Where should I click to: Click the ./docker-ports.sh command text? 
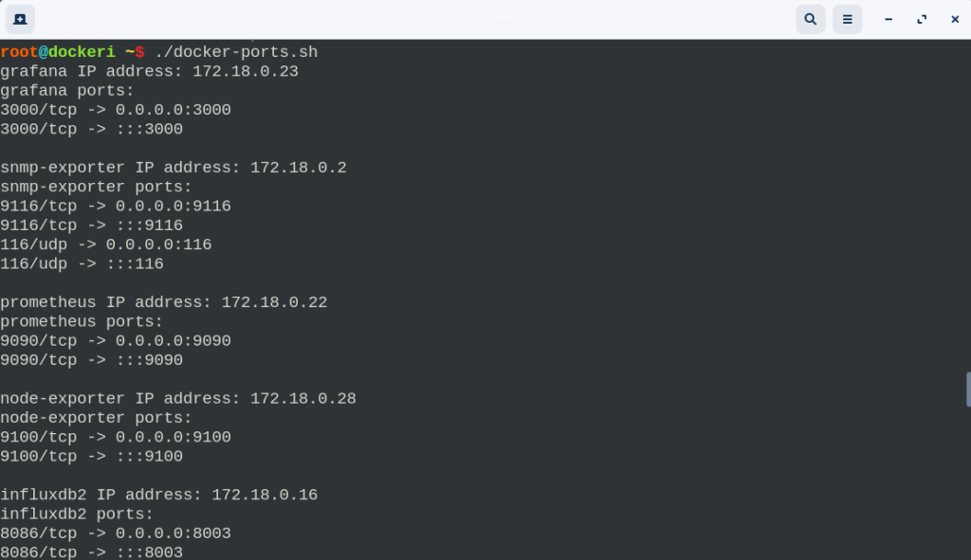(236, 52)
